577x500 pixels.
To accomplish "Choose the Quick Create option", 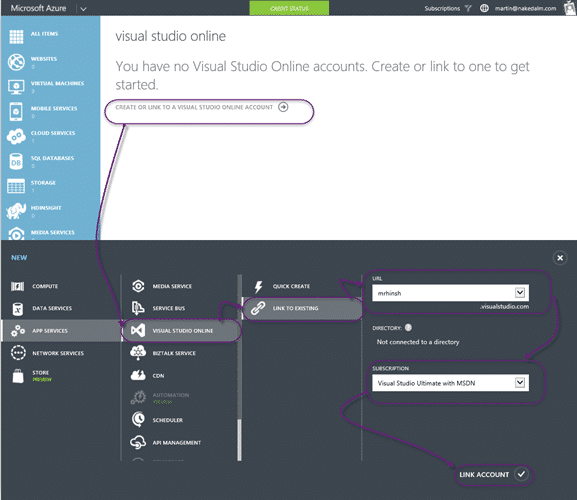I will (302, 286).
